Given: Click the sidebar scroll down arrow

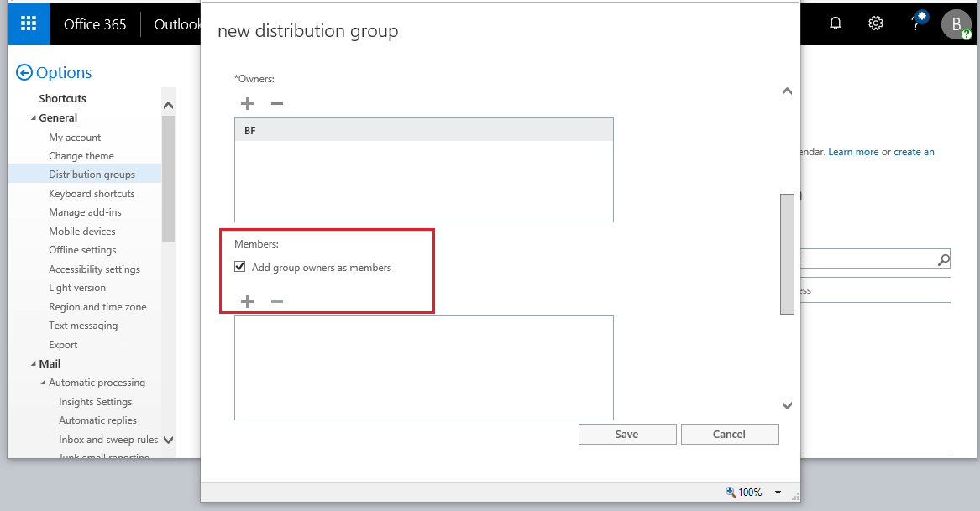Looking at the screenshot, I should click(x=168, y=440).
